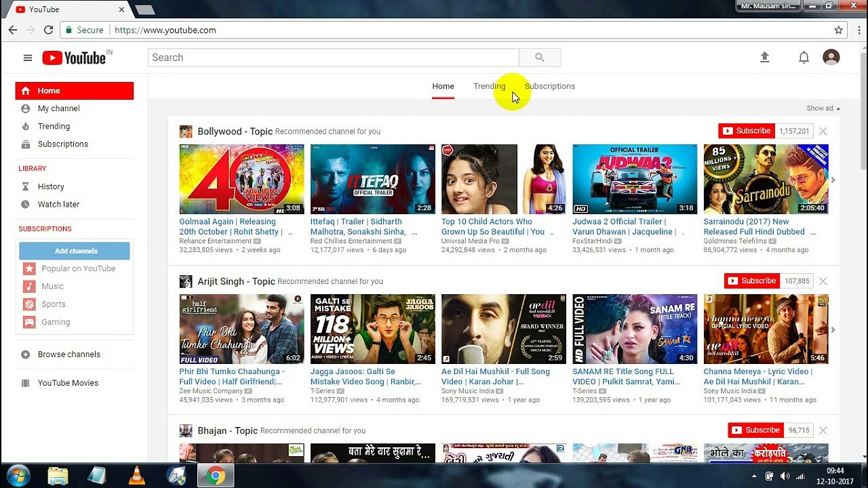Viewport: 868px width, 488px height.
Task: Open Zee Music Company channel link
Action: point(211,390)
